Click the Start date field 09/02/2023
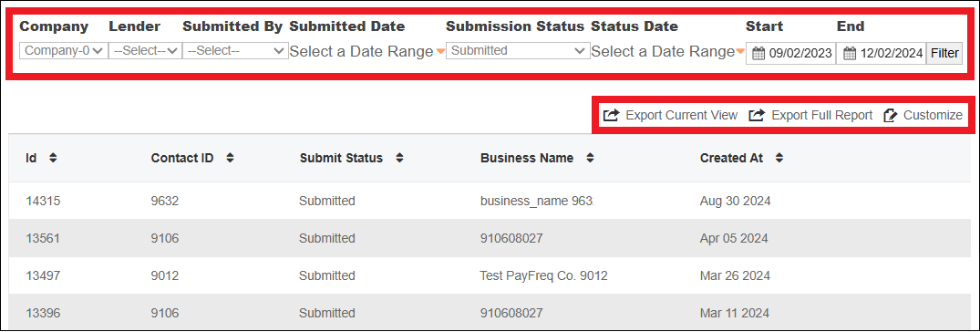Screen dimensions: 980x332 click(791, 54)
